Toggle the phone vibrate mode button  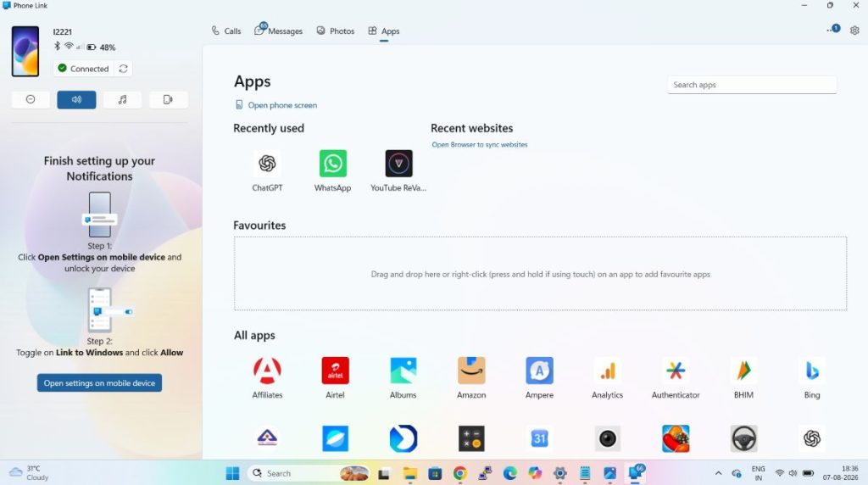[169, 100]
